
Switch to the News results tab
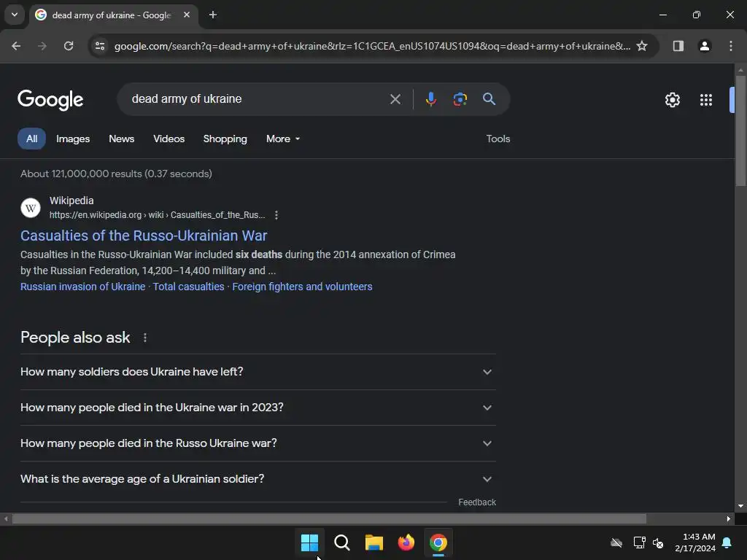tap(122, 139)
